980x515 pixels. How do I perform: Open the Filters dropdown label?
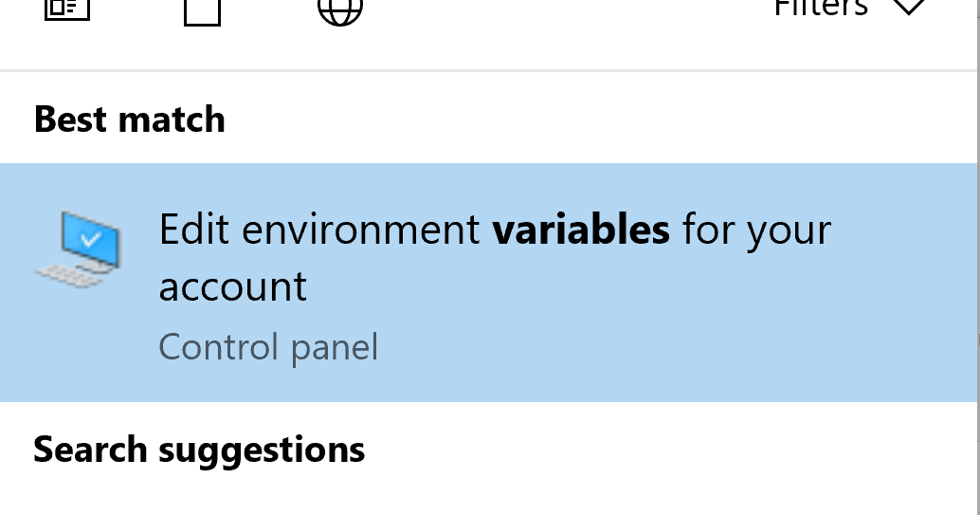[821, 8]
